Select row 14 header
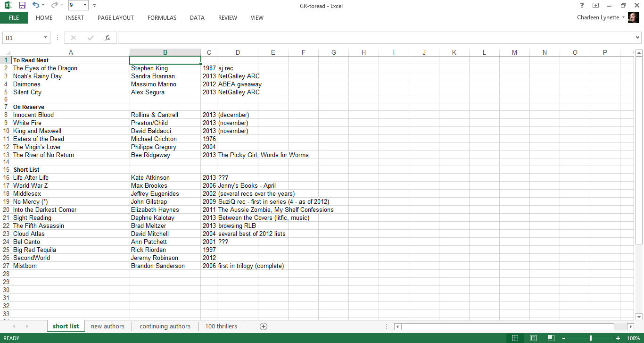This screenshot has width=644, height=343. click(6, 162)
